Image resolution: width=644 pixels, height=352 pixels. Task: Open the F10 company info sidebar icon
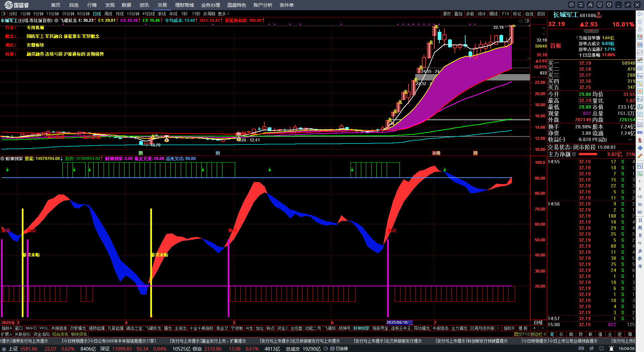tap(640, 76)
